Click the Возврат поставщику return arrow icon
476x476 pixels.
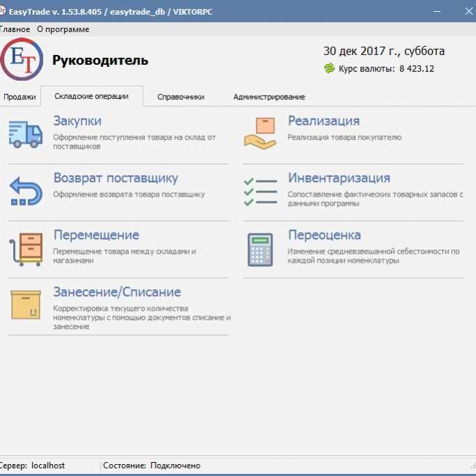coord(26,191)
